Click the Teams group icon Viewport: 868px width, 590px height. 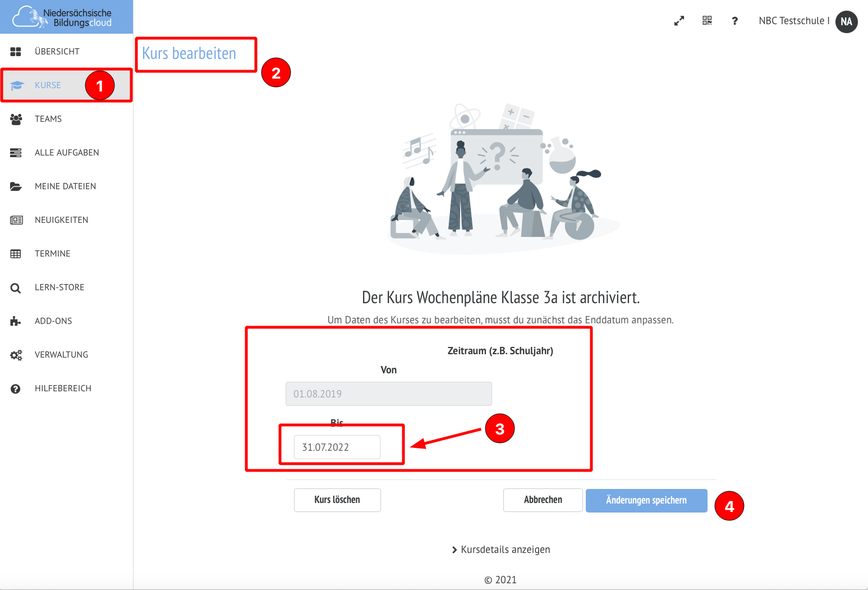(x=16, y=119)
